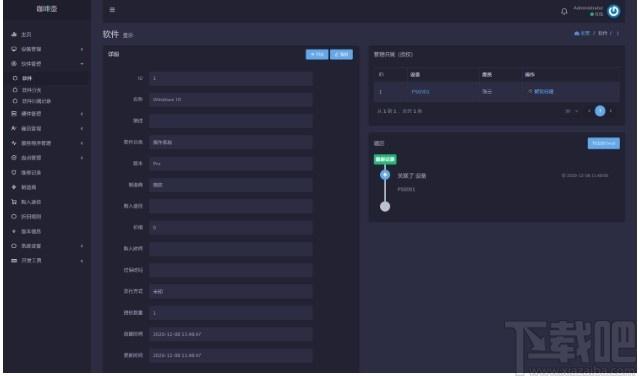Click the left blue button in details header
Image resolution: width=639 pixels, height=376 pixels.
pyautogui.click(x=317, y=54)
